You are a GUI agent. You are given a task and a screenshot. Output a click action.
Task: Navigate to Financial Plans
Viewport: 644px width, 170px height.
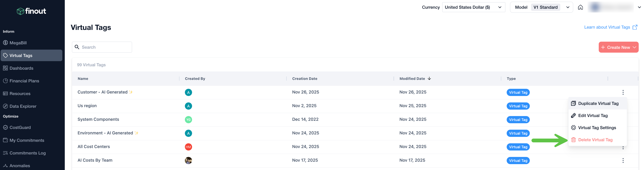(24, 81)
